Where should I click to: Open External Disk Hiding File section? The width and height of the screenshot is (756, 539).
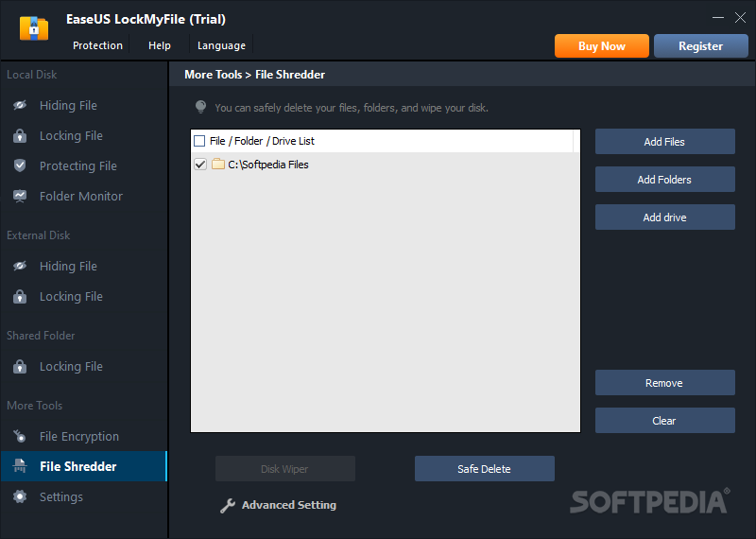pos(84,266)
